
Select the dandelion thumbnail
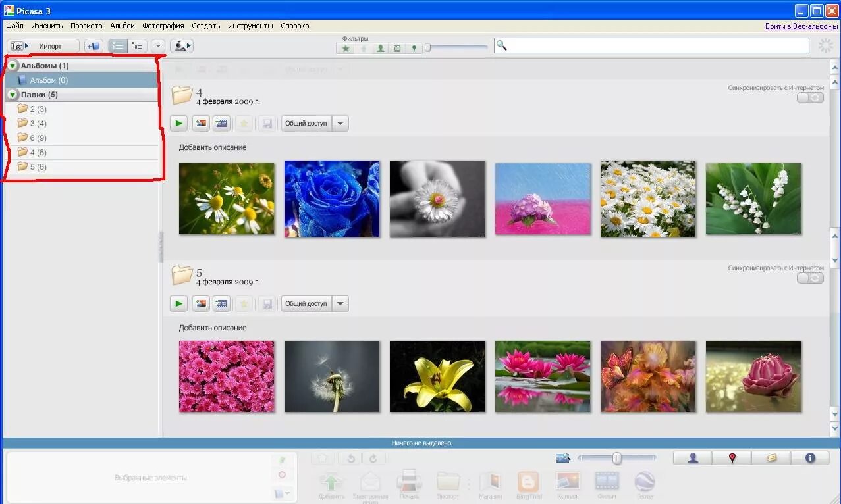(x=332, y=376)
